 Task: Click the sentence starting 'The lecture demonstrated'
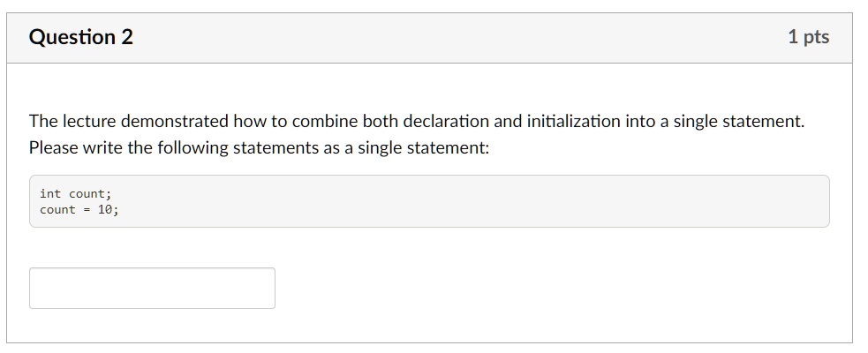[416, 121]
